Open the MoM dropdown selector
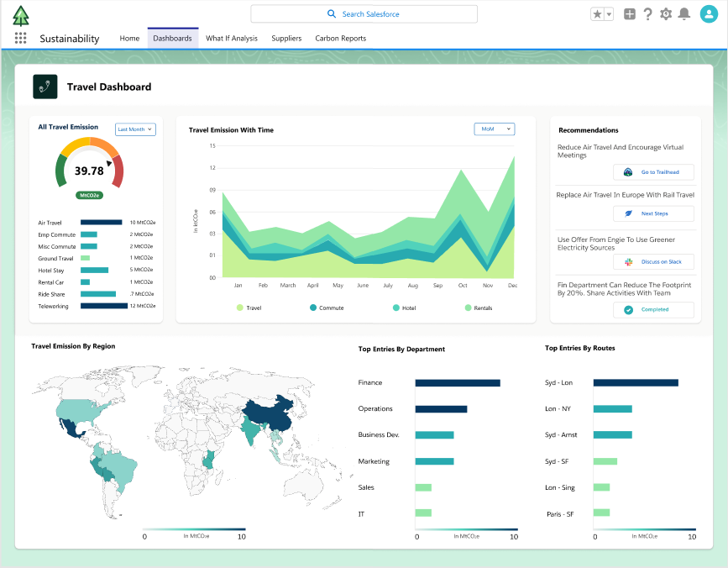The height and width of the screenshot is (568, 728). pyautogui.click(x=494, y=129)
